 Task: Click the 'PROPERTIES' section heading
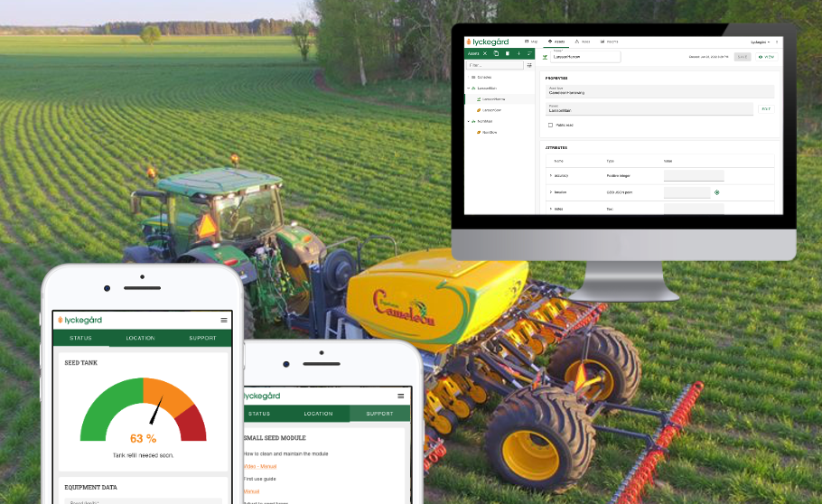tap(556, 79)
